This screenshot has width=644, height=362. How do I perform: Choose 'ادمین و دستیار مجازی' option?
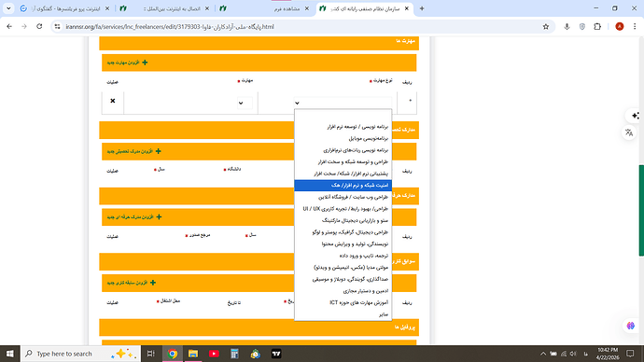343,290
